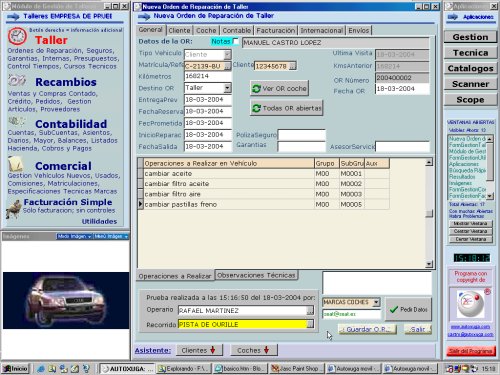Switch to the Contable tab
Screen dimensions: 500x375
click(237, 30)
